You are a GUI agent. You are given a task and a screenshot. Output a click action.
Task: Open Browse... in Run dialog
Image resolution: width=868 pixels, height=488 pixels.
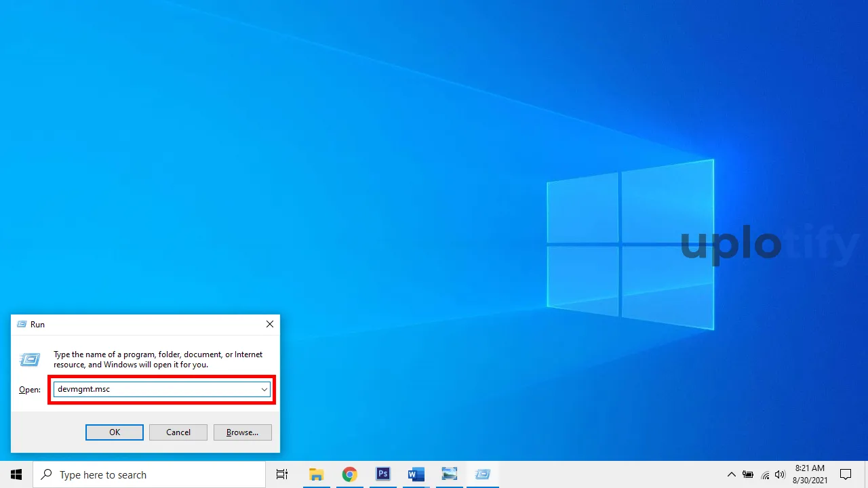[242, 432]
